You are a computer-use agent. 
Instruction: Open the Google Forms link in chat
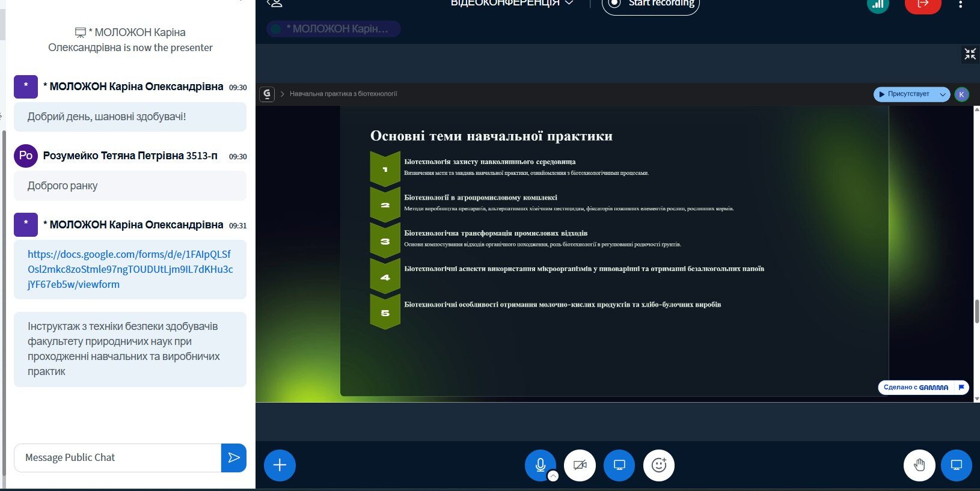tap(130, 269)
